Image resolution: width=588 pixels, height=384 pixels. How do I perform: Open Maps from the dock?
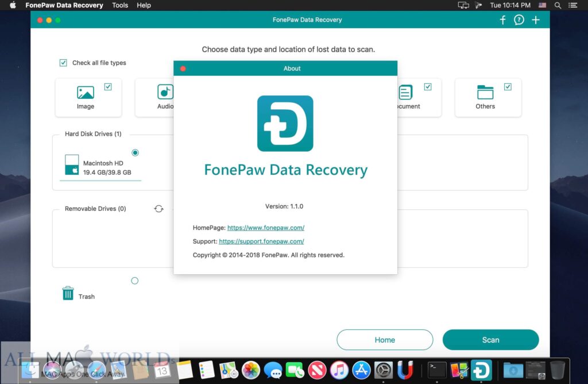point(229,370)
